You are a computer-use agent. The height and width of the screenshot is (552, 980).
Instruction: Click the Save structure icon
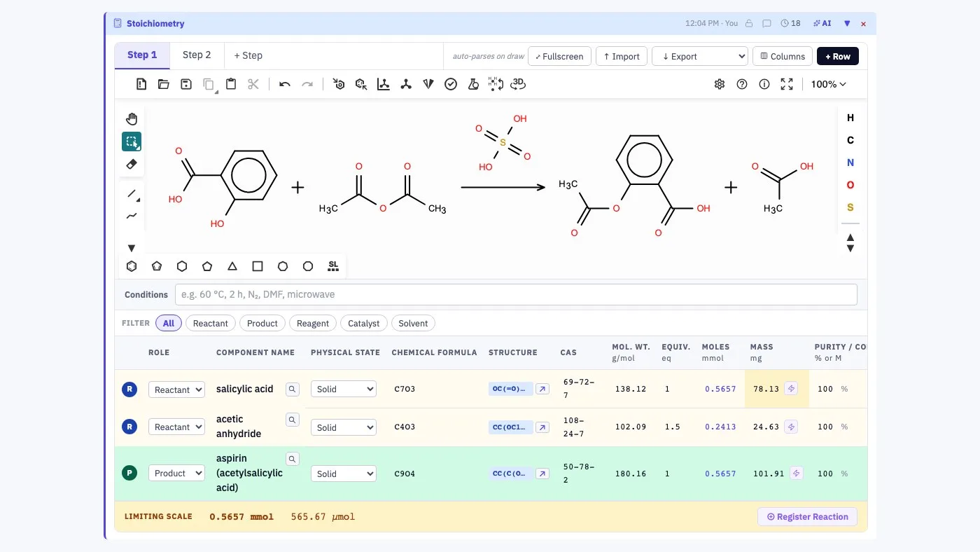tap(186, 84)
